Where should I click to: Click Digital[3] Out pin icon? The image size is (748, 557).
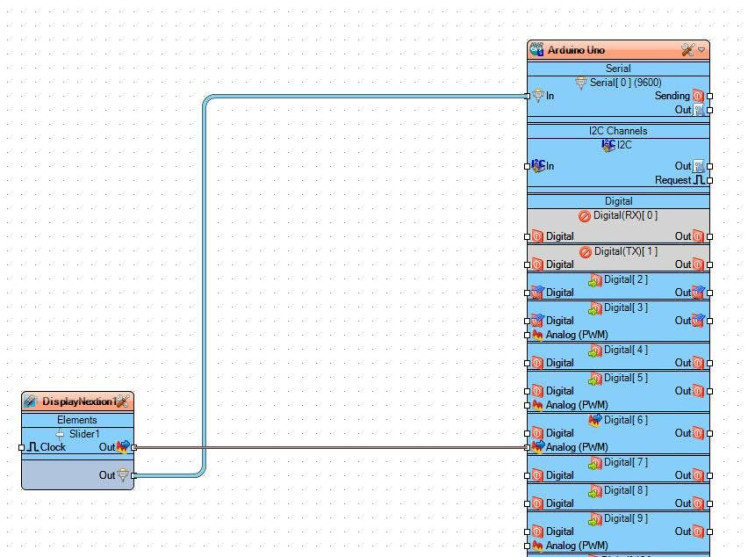coord(698,320)
